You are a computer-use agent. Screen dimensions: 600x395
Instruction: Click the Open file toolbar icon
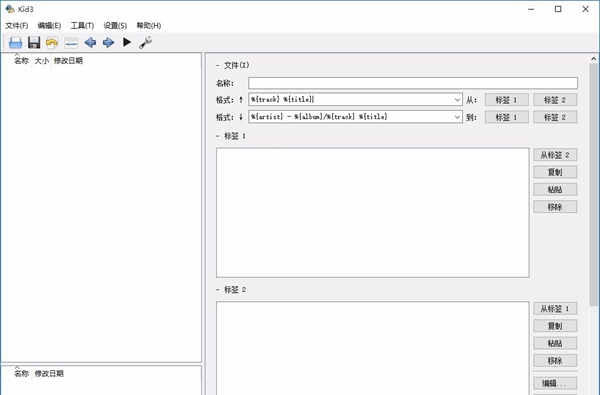tap(15, 42)
